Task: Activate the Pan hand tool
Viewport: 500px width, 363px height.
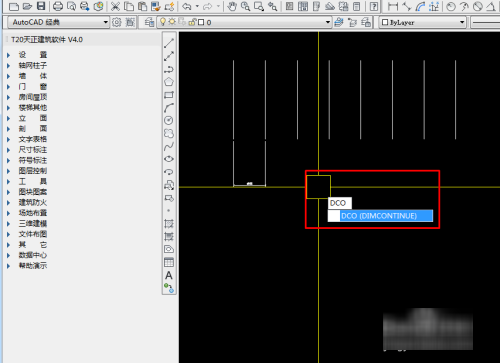Action: 232,6
